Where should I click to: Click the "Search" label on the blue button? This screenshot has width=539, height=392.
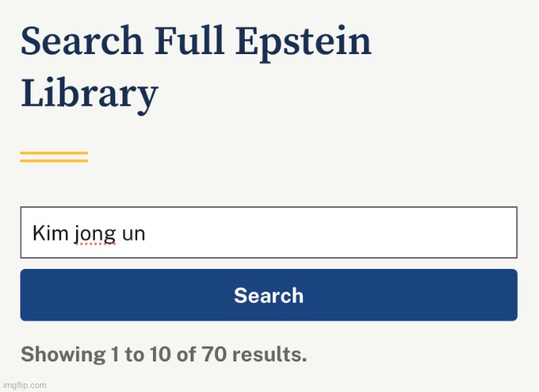268,295
